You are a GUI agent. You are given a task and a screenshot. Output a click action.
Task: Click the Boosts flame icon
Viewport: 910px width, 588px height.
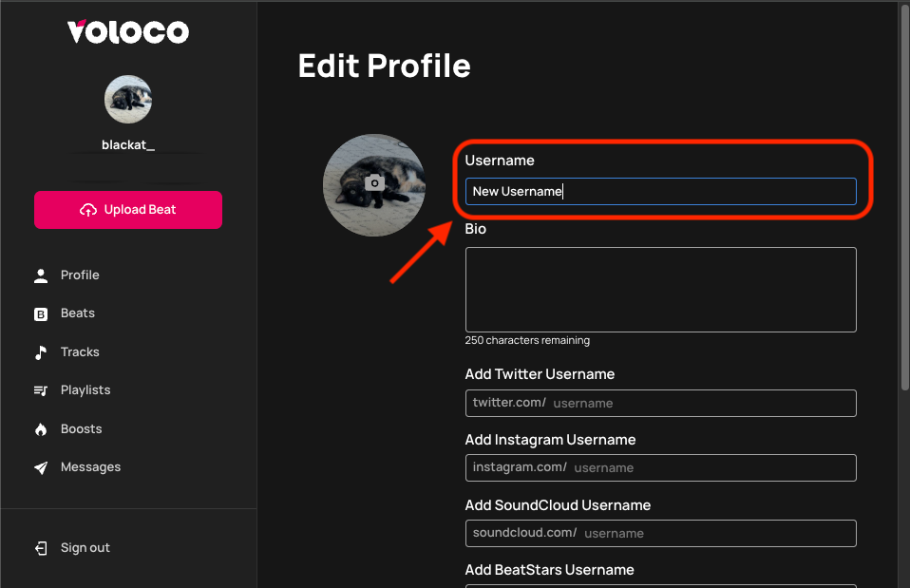coord(41,429)
